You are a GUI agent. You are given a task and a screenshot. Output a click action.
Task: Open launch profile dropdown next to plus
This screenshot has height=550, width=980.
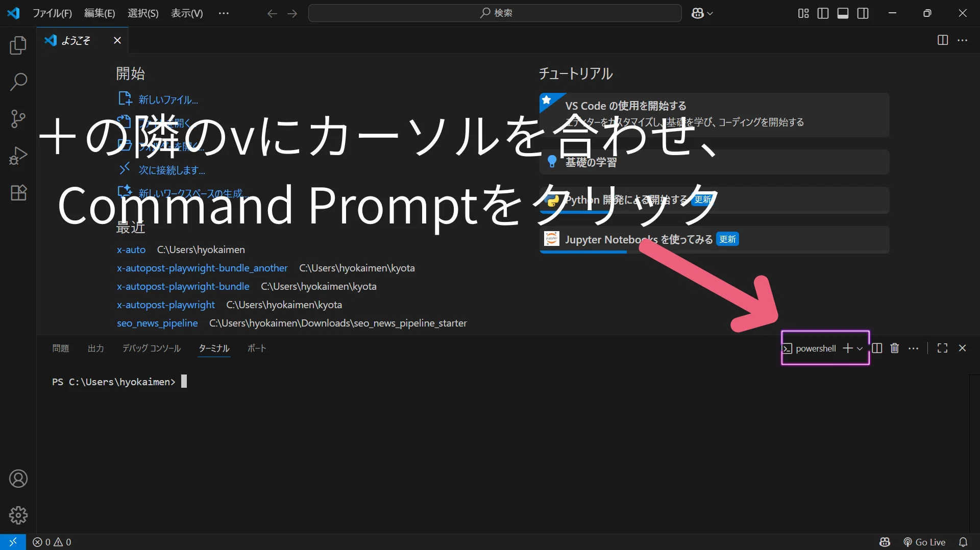pos(860,348)
